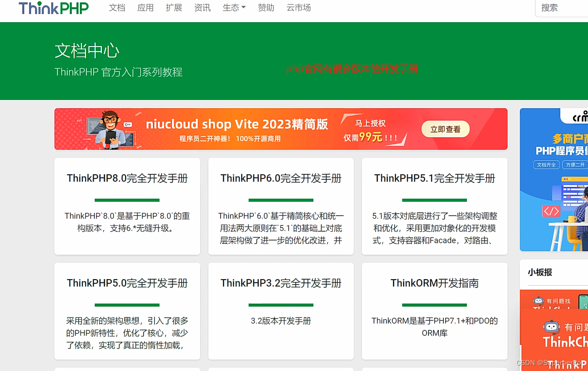Open ThinkPHP3.2完全开发手册
This screenshot has height=371, width=588.
[281, 283]
